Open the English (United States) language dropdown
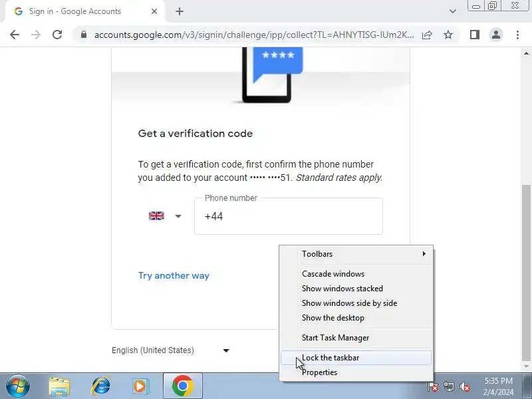 [x=171, y=350]
